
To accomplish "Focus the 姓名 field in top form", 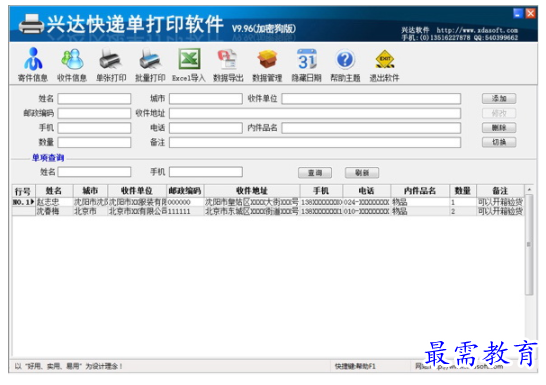I will click(x=94, y=99).
